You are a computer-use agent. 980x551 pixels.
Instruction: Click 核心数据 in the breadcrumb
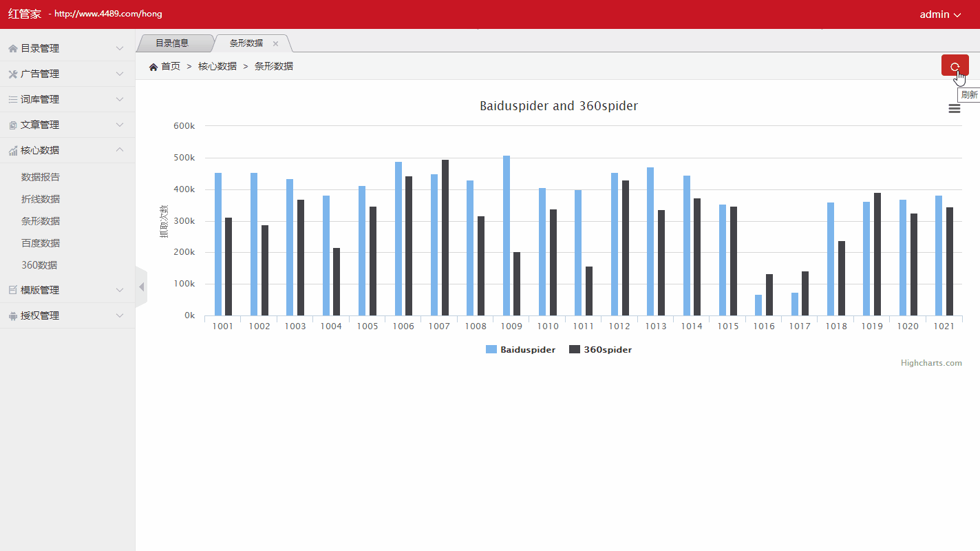click(x=217, y=66)
